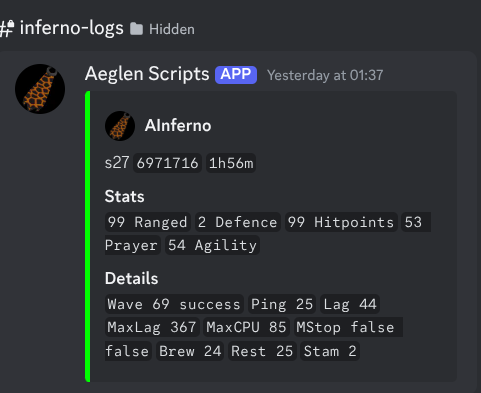
Task: Click the 6971716 code tag
Action: click(167, 163)
